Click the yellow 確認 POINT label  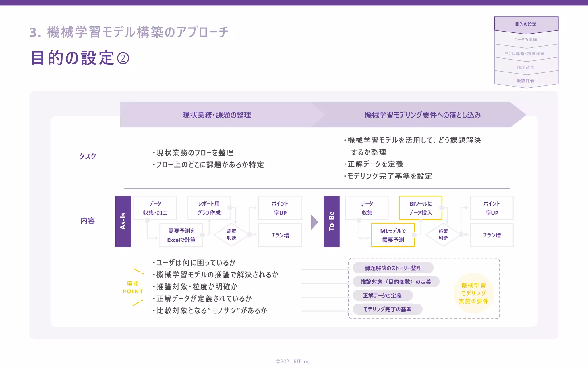click(x=133, y=287)
